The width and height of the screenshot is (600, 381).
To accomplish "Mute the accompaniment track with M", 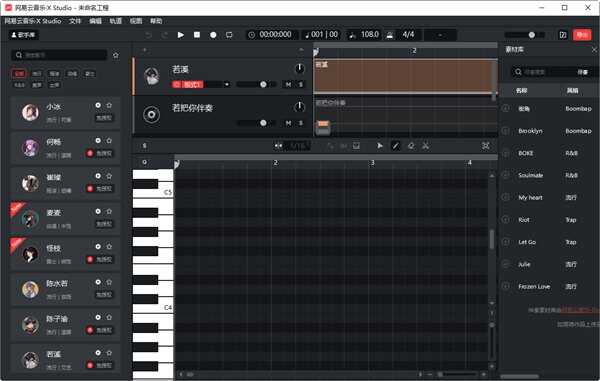I will [x=289, y=123].
